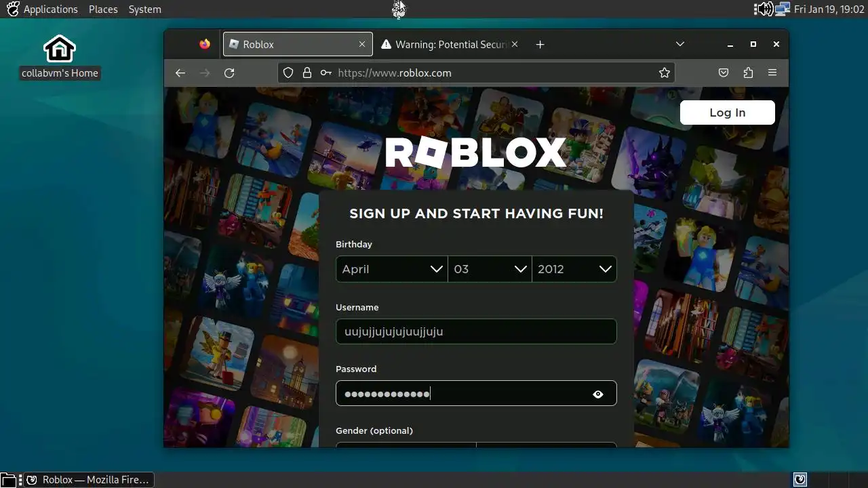Click the ROBLOX logo
This screenshot has height=488, width=868.
[x=475, y=152]
